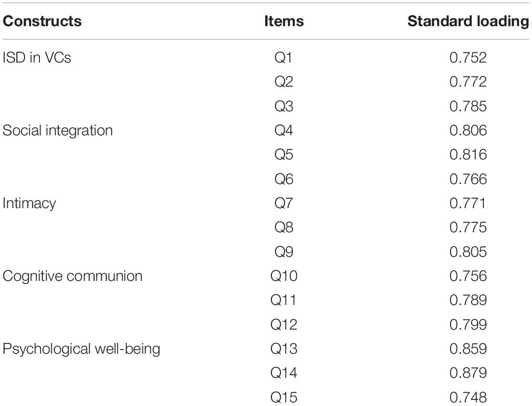Select the ISD in VCs construct label
532x406 pixels.
pos(37,57)
